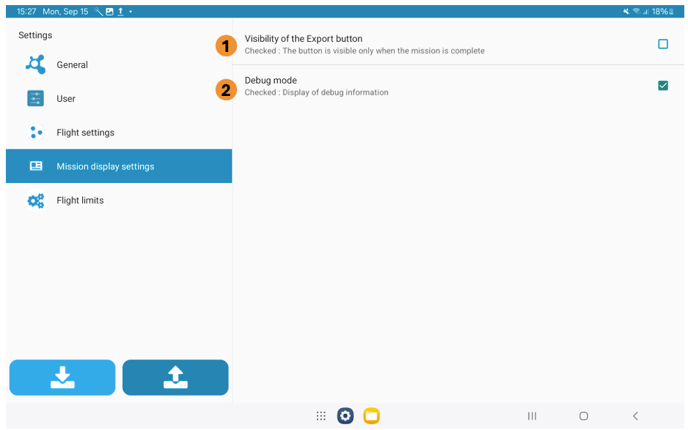Enable the Export button visibility checkbox
688x430 pixels.
[x=662, y=44]
